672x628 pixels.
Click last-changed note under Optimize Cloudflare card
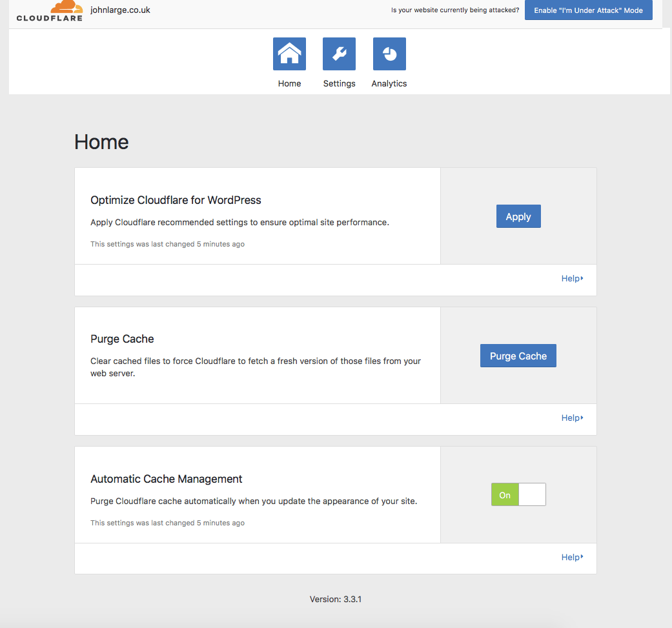coord(168,244)
